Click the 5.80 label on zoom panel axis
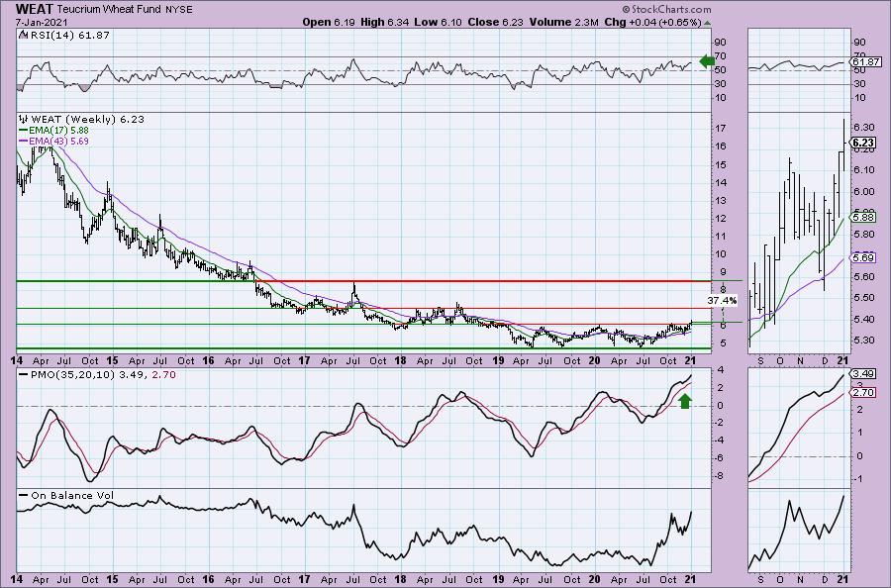The image size is (891, 588). tap(863, 234)
